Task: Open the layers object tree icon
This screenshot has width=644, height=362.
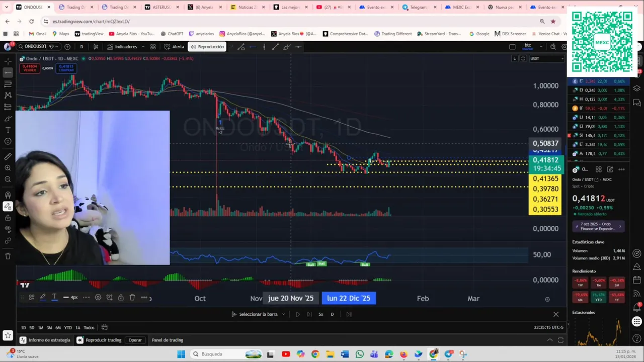Action: tap(637, 88)
